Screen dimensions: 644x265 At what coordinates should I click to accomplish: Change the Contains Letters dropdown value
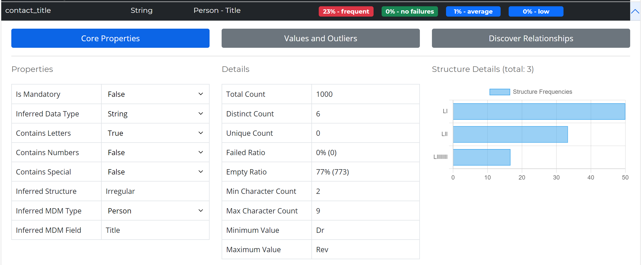pos(155,133)
